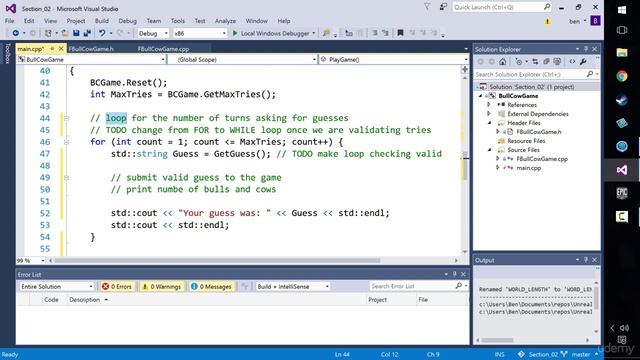The image size is (640, 360).
Task: Collapse the for-loop outlining at line 46
Action: click(66, 142)
